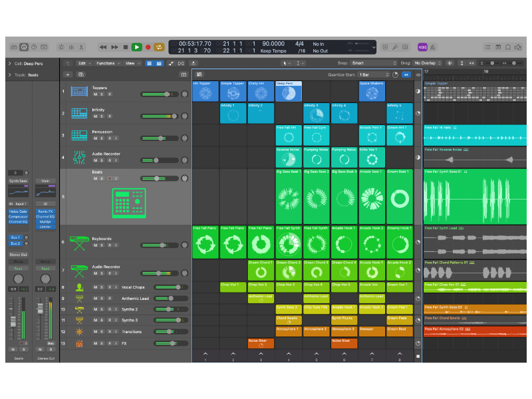Toggle Cycle mode yellow button

(159, 47)
